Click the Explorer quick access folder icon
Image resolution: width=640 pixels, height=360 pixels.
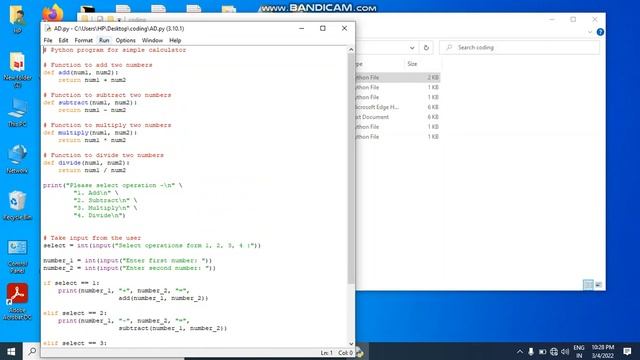click(x=84, y=19)
